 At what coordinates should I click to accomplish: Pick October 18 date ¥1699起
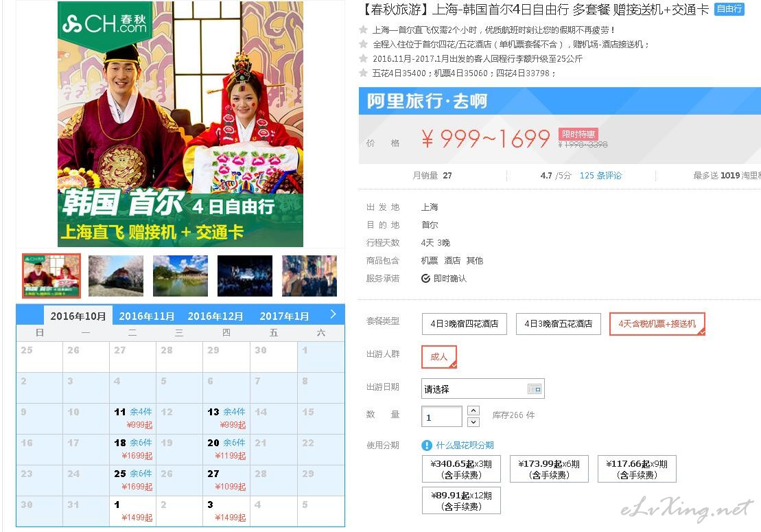tap(133, 449)
